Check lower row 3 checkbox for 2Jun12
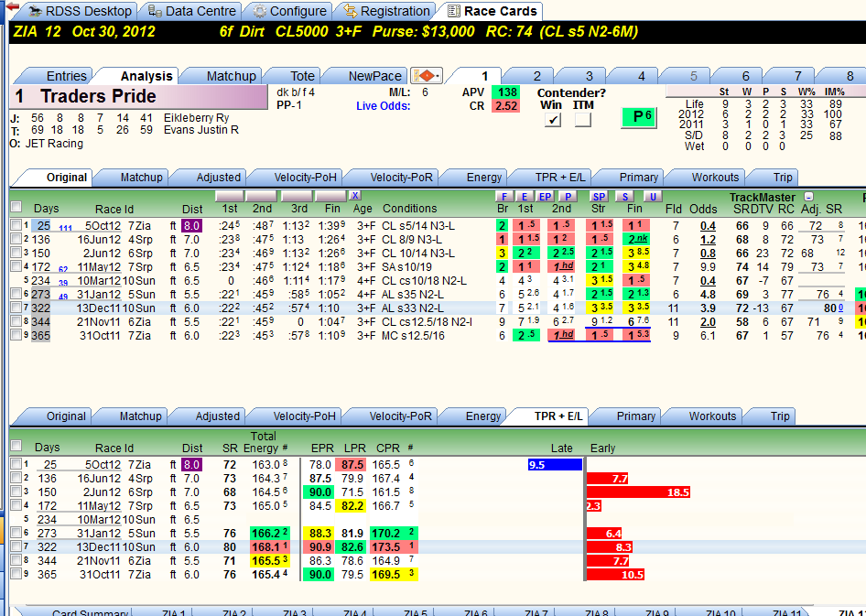 pos(16,492)
